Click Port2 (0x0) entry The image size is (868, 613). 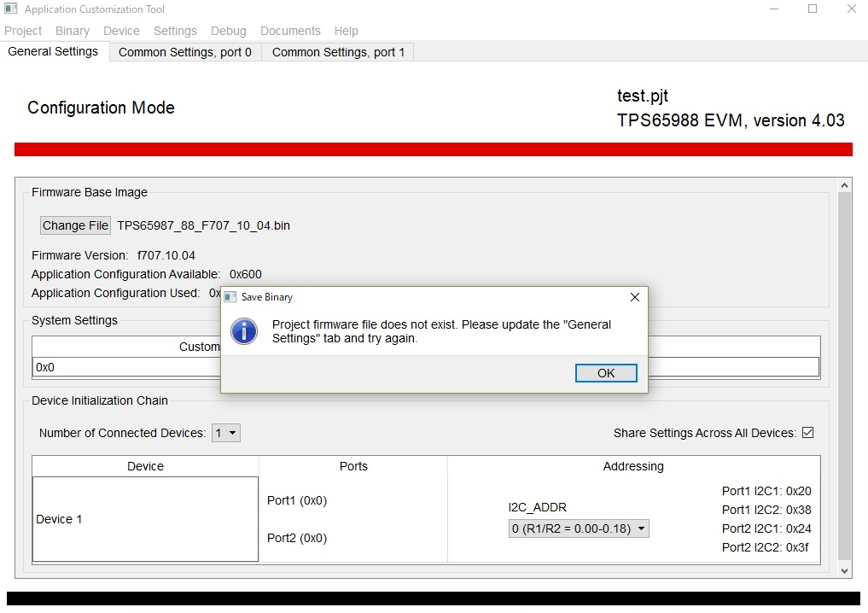click(x=297, y=538)
